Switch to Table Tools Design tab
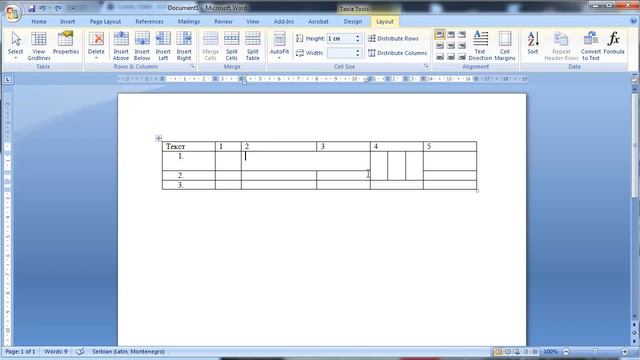 (x=353, y=21)
